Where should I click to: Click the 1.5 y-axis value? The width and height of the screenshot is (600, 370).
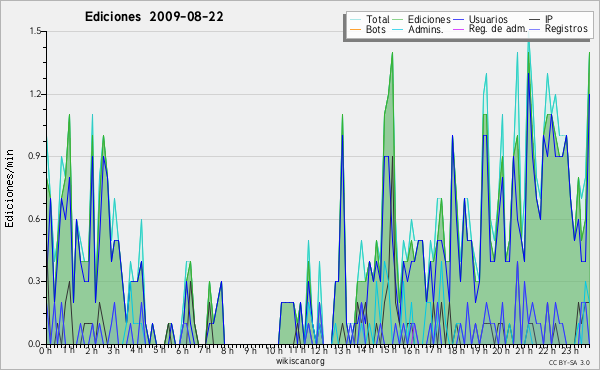pyautogui.click(x=35, y=31)
